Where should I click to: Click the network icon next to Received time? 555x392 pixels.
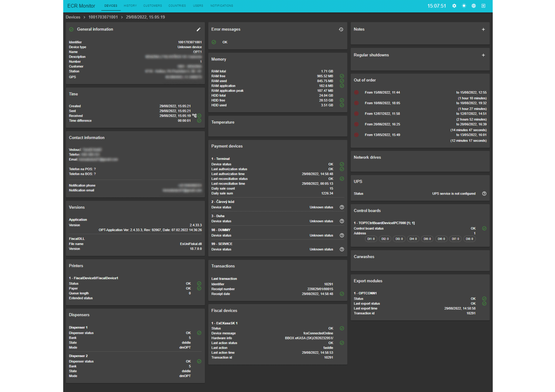point(194,116)
